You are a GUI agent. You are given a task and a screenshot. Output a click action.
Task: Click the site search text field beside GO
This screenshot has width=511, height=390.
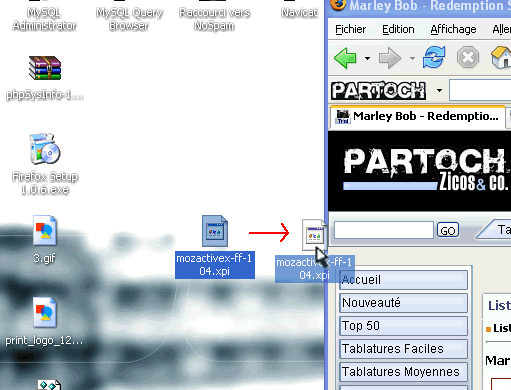click(x=384, y=230)
